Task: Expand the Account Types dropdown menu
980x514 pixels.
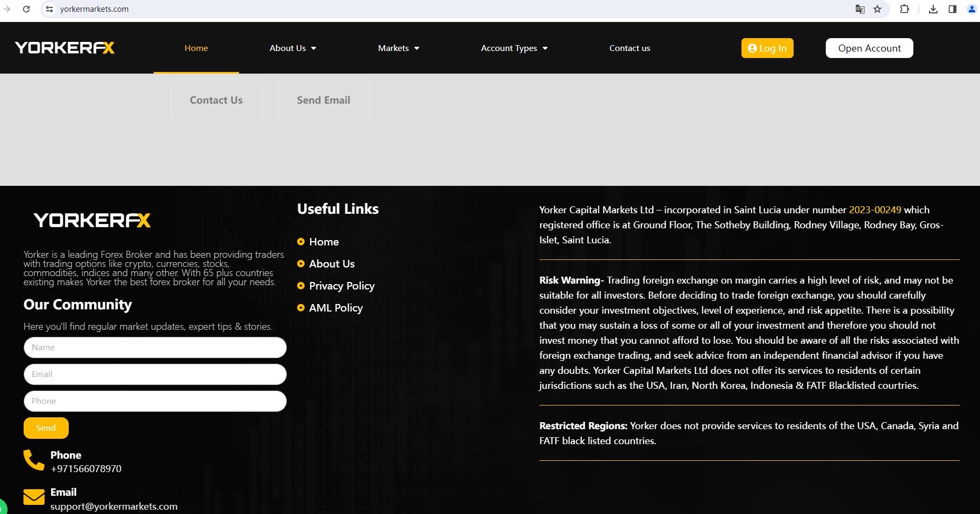Action: (514, 48)
